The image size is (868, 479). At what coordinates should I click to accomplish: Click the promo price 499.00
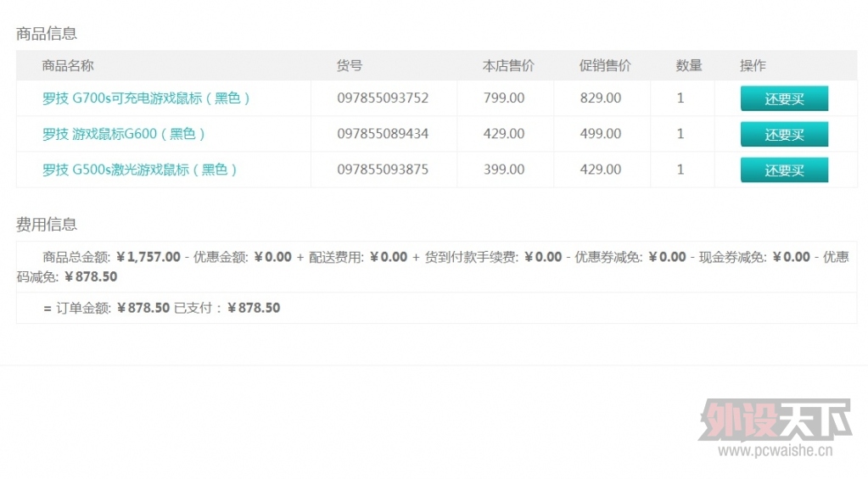601,134
